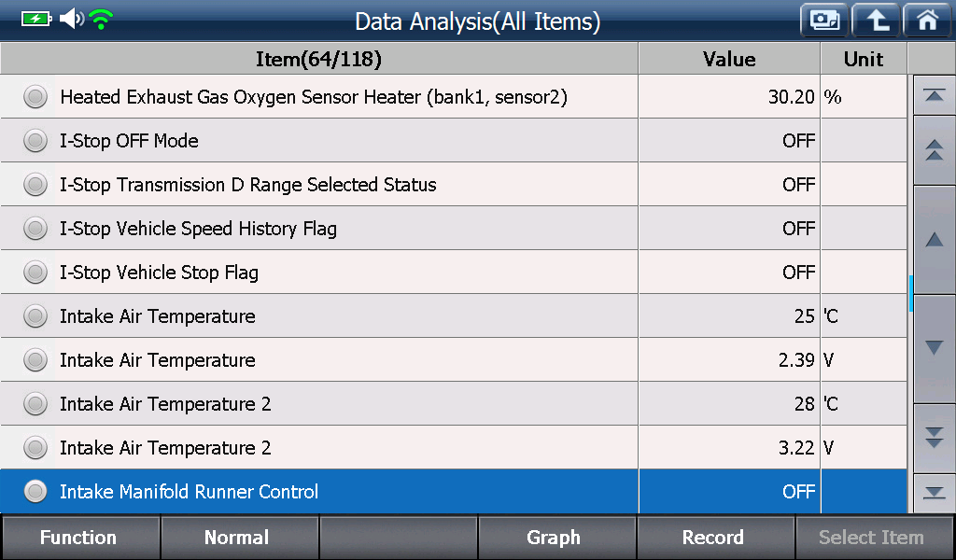
Task: Click the % unit cell
Action: point(864,97)
